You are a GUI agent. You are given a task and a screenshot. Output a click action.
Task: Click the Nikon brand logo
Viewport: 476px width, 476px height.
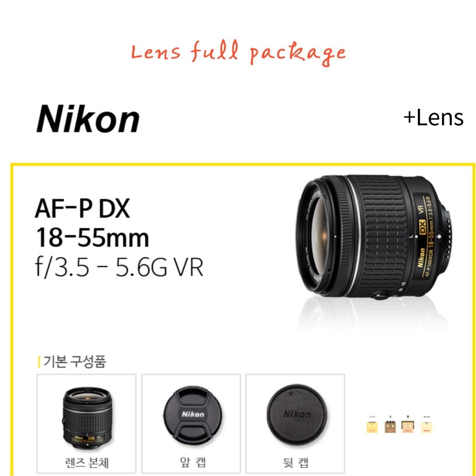88,119
